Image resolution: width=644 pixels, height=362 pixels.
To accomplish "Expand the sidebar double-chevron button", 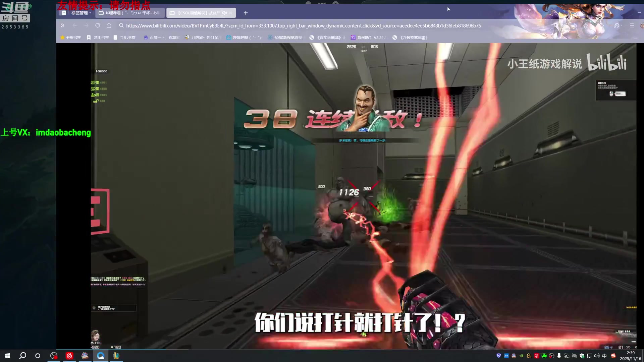I will [x=62, y=25].
